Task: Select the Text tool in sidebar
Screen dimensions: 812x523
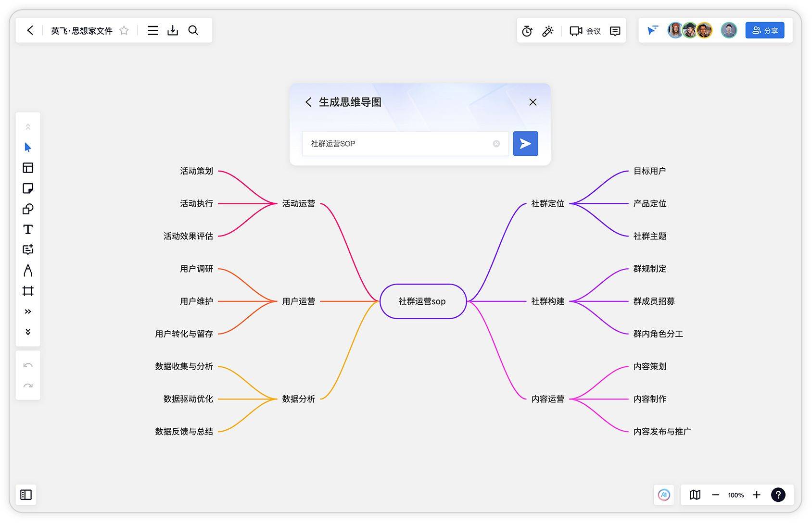Action: point(28,229)
